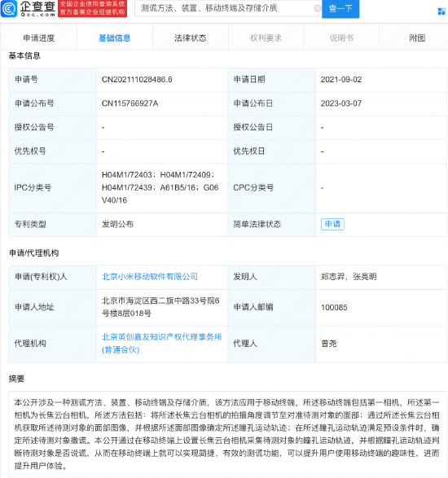Click the applicant address 北京市海淀区西二旗中路33号院6号楼8层018号

point(160,307)
